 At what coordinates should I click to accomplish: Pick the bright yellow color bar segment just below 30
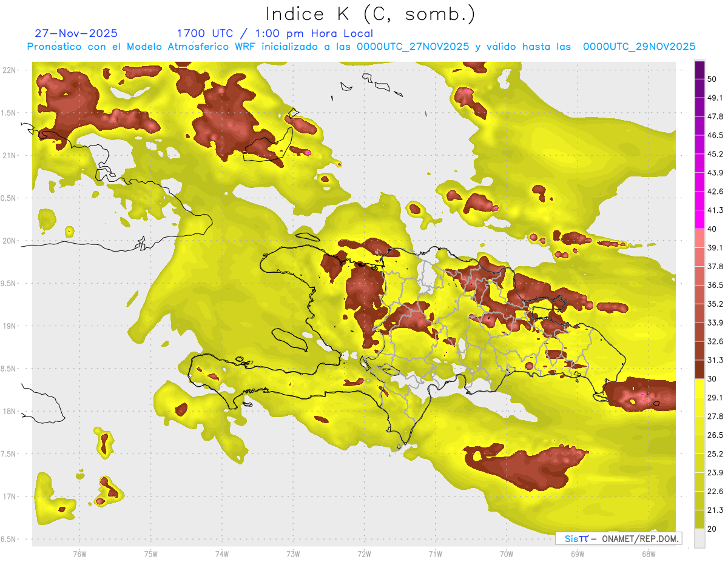[x=699, y=388]
